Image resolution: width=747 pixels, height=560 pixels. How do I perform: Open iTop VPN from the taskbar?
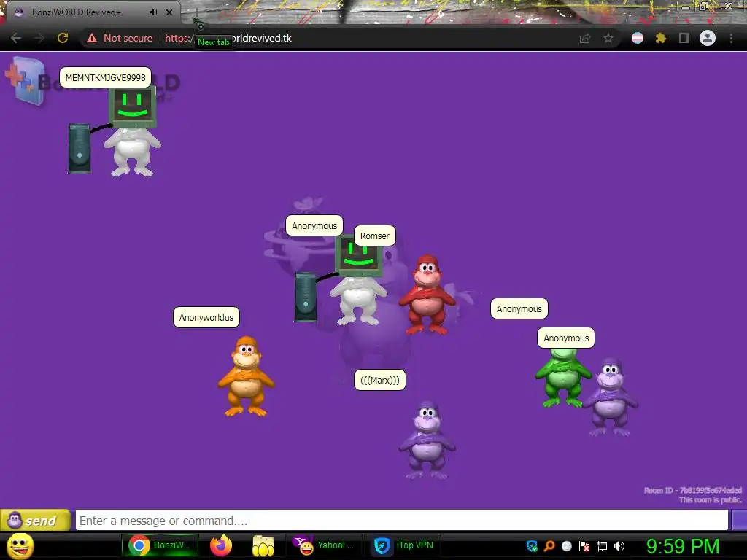404,545
